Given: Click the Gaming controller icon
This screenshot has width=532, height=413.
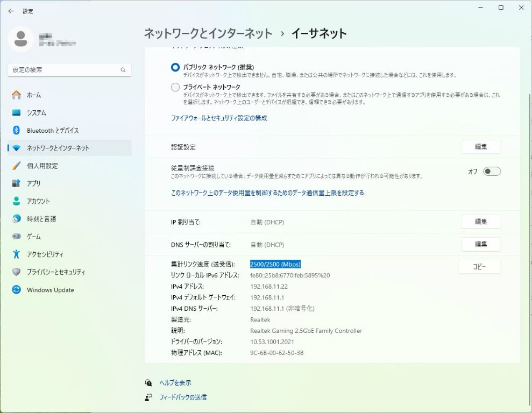Looking at the screenshot, I should pyautogui.click(x=16, y=237).
